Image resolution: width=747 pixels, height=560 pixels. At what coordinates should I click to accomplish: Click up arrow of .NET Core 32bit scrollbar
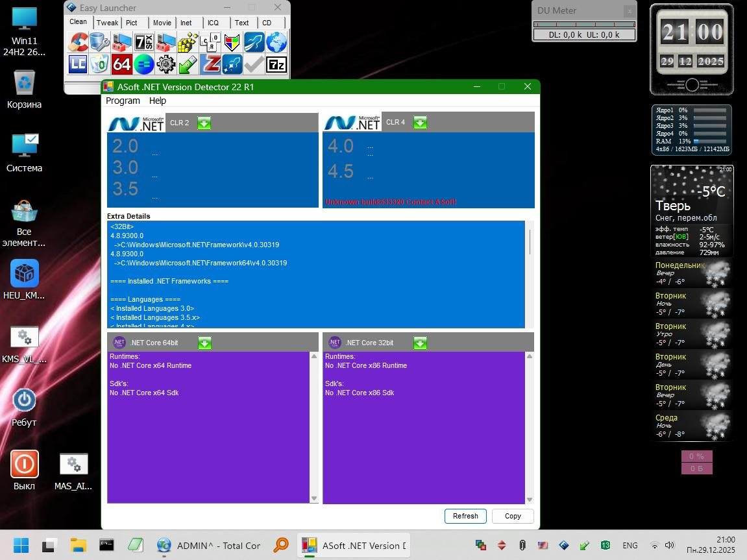[x=530, y=356]
